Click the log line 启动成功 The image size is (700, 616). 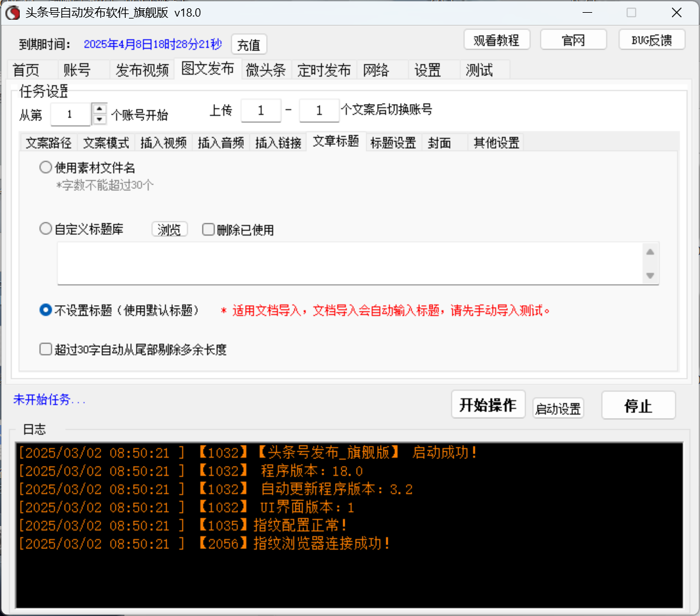click(248, 453)
